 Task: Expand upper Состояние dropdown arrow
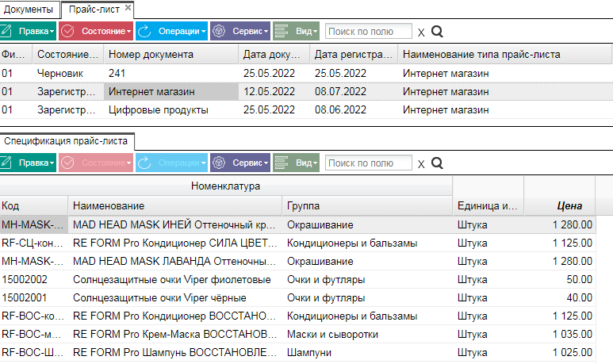click(128, 31)
